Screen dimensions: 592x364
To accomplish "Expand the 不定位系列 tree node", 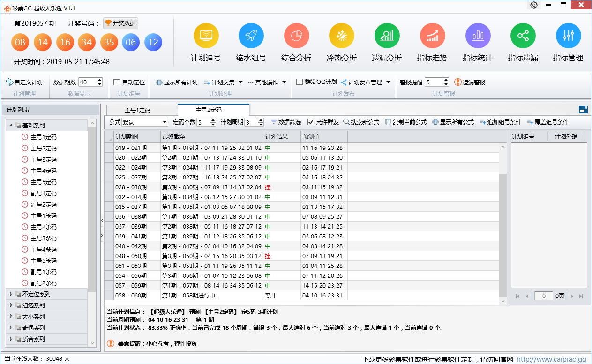I will click(x=11, y=294).
